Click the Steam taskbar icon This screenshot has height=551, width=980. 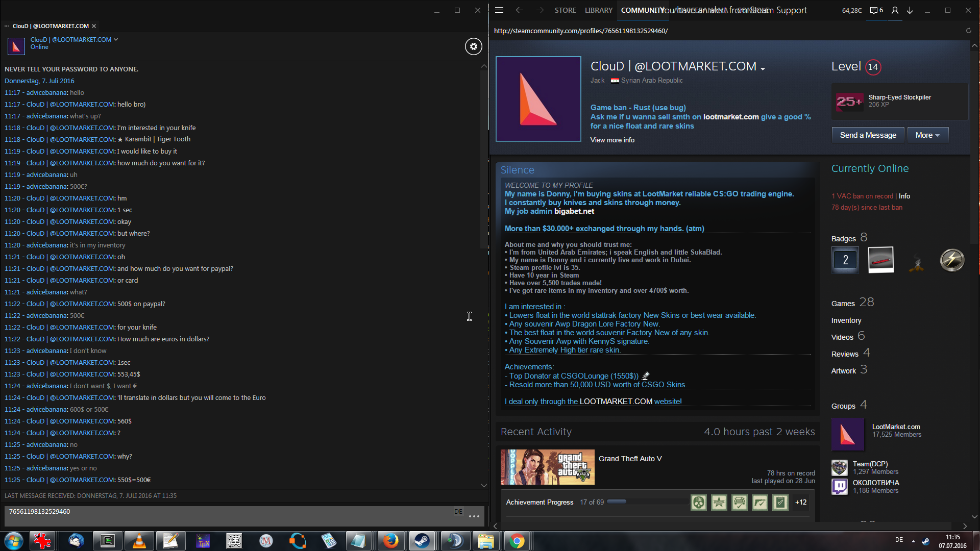pos(422,541)
